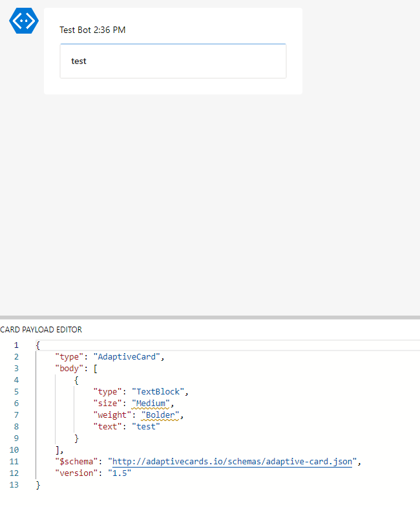Click the "size" key on line 6
420x507 pixels.
(107, 404)
